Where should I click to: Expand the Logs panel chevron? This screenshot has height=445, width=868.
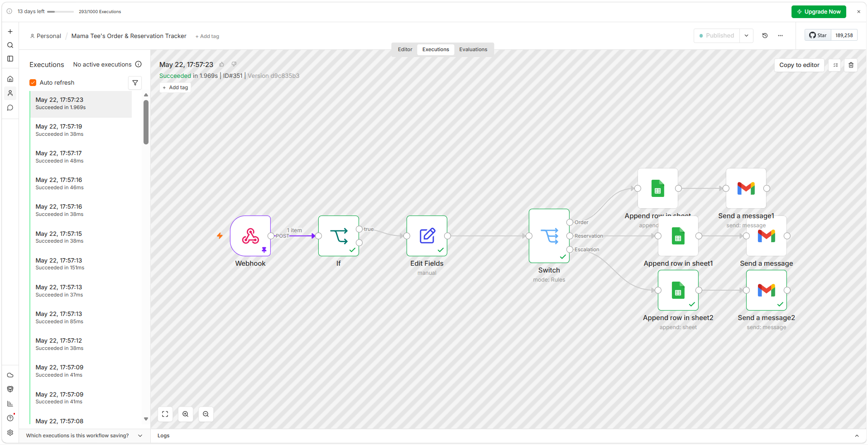pos(857,436)
